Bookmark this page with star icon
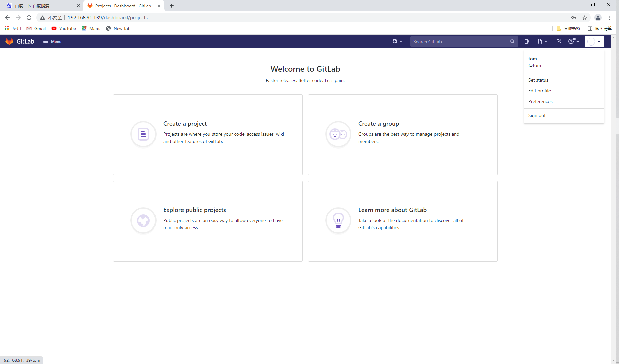The width and height of the screenshot is (619, 364). (585, 18)
